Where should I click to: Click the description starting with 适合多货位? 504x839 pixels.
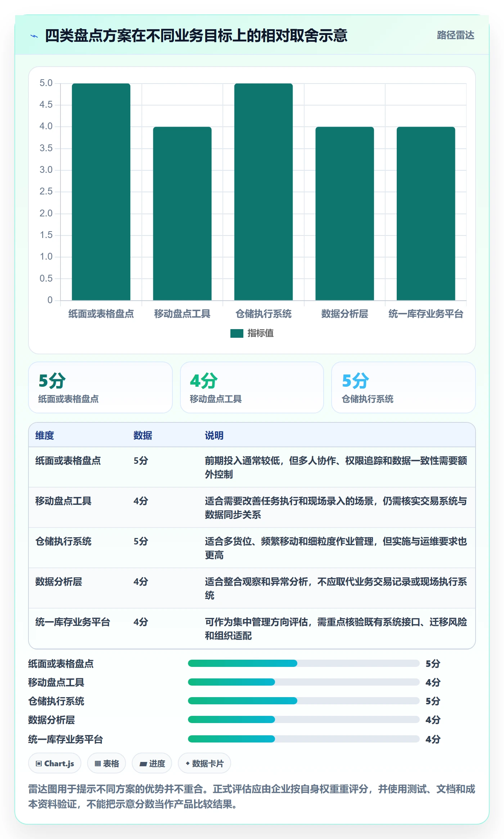click(336, 548)
